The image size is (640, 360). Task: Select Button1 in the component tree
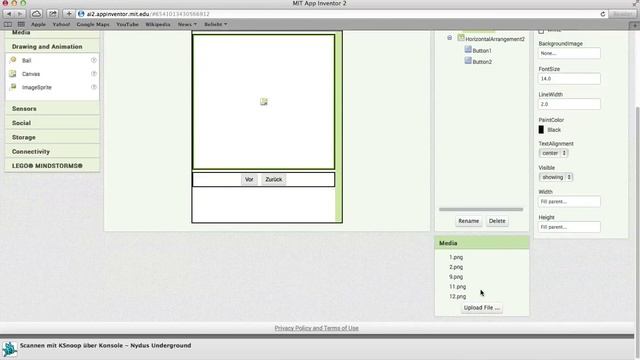pos(482,50)
